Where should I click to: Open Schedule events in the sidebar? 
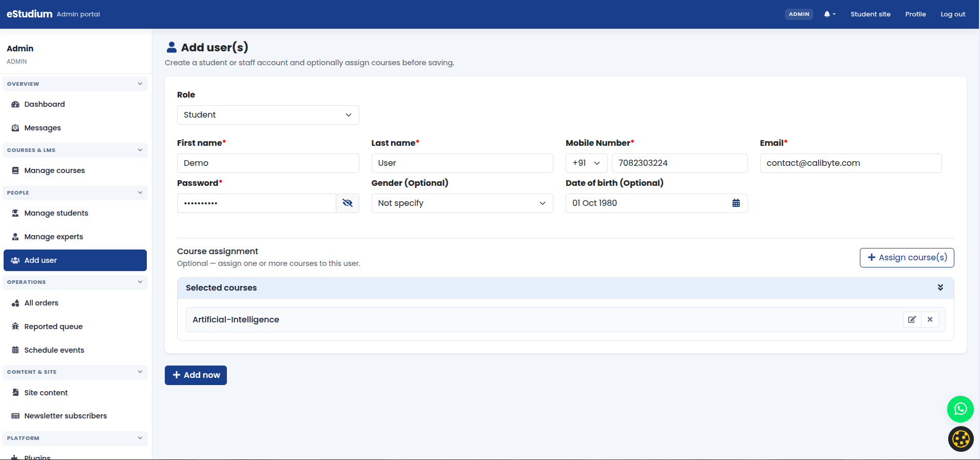(x=75, y=350)
